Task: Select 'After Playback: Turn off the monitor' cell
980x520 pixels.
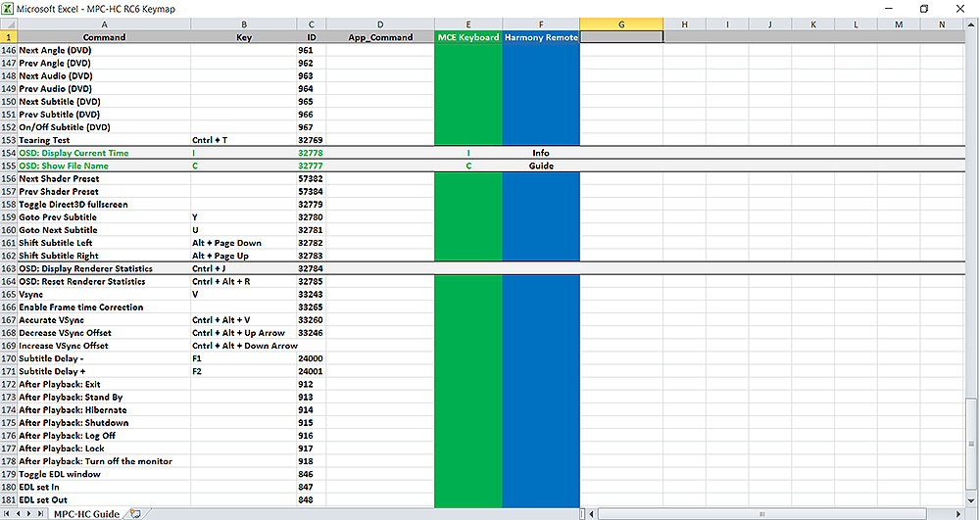Action: (104, 461)
